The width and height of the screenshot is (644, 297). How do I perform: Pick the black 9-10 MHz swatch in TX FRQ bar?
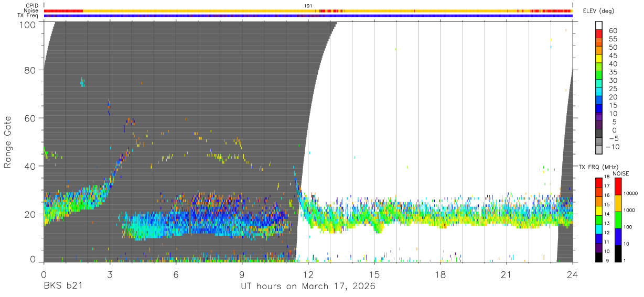(x=599, y=257)
